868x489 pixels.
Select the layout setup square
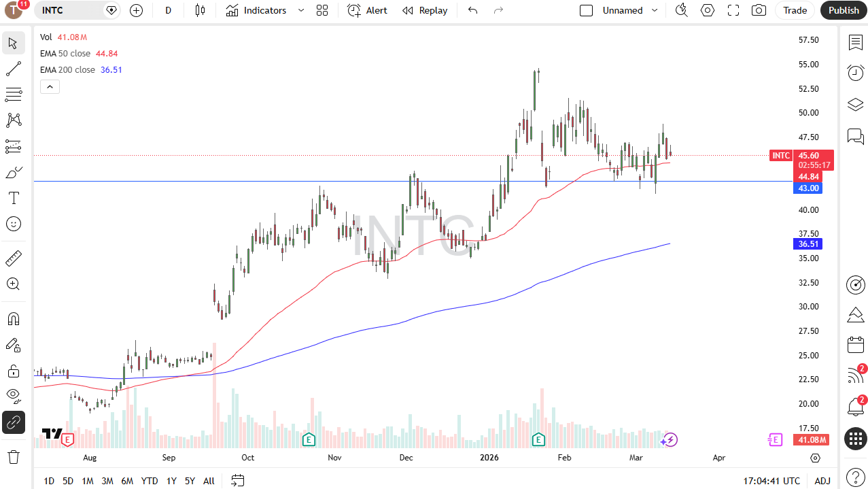pos(586,10)
